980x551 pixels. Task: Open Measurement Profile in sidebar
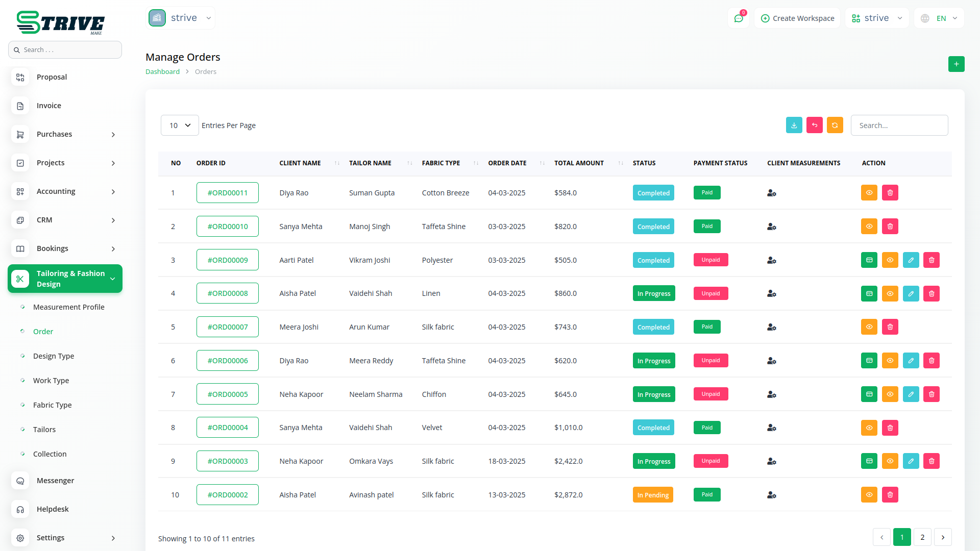tap(68, 307)
